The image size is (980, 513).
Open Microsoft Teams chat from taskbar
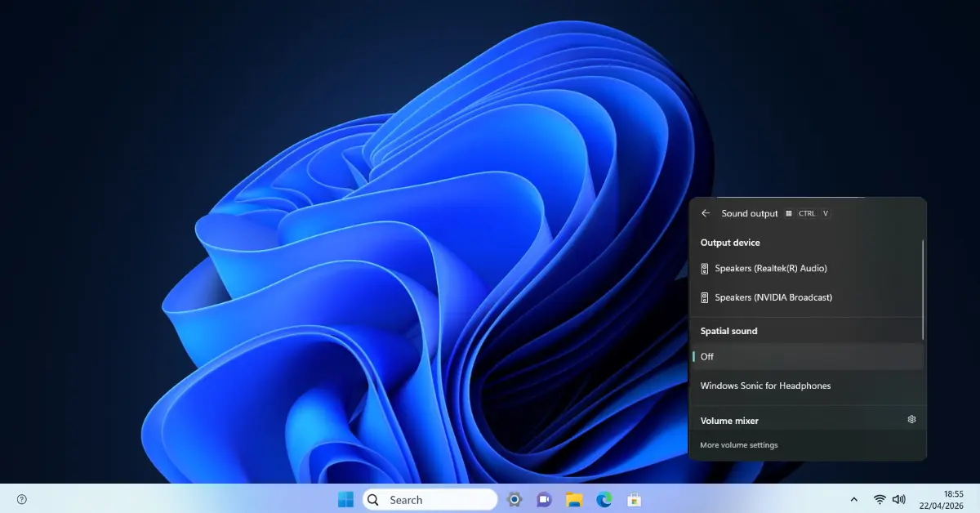click(544, 499)
